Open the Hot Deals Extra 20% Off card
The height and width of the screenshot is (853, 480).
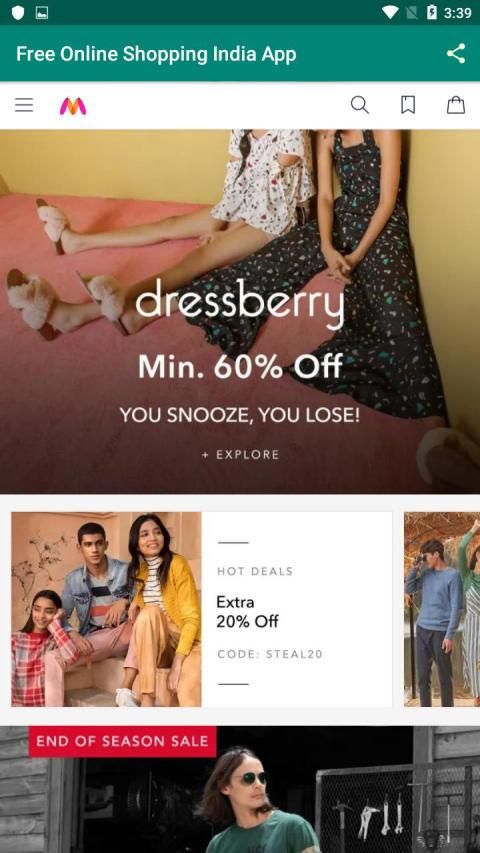point(201,609)
